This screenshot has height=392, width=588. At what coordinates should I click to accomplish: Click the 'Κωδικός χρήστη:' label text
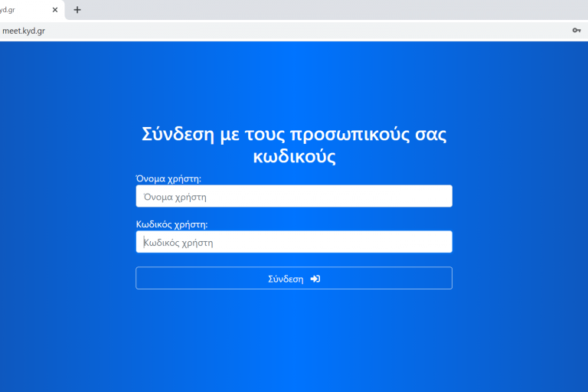coord(171,224)
